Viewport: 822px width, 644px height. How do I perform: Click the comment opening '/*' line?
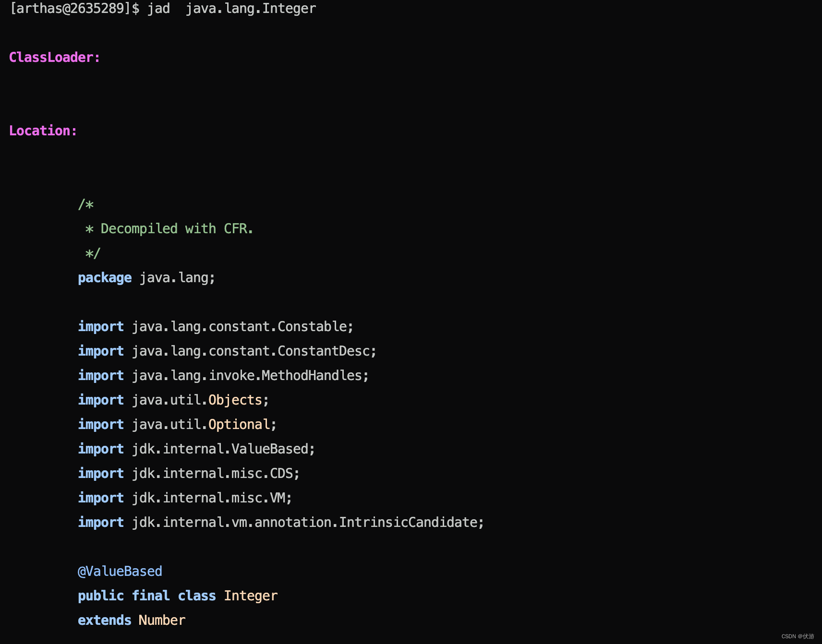[85, 204]
